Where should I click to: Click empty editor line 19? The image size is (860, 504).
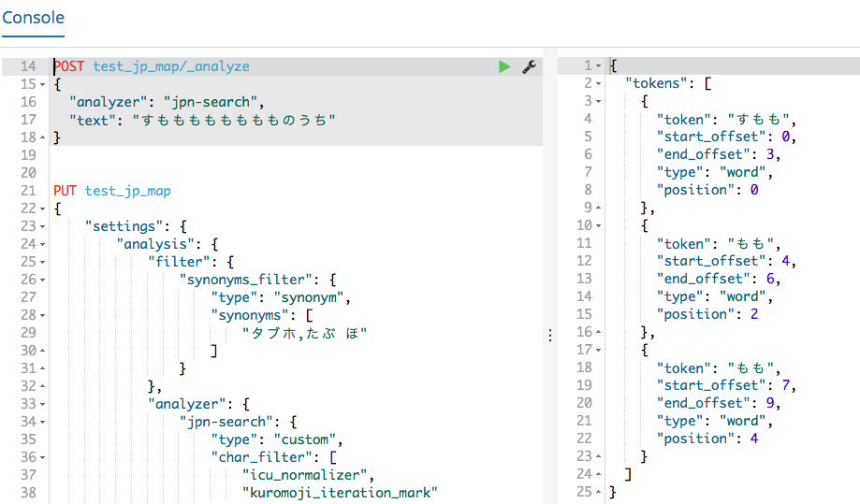pos(296,155)
